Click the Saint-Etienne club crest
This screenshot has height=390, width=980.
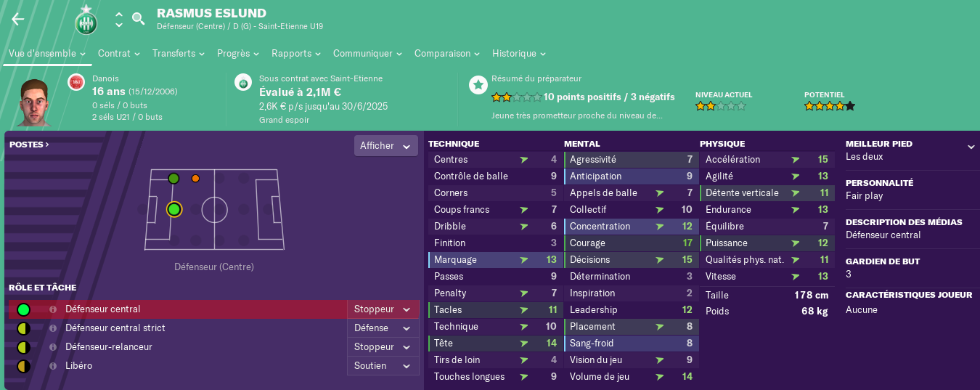pyautogui.click(x=86, y=20)
